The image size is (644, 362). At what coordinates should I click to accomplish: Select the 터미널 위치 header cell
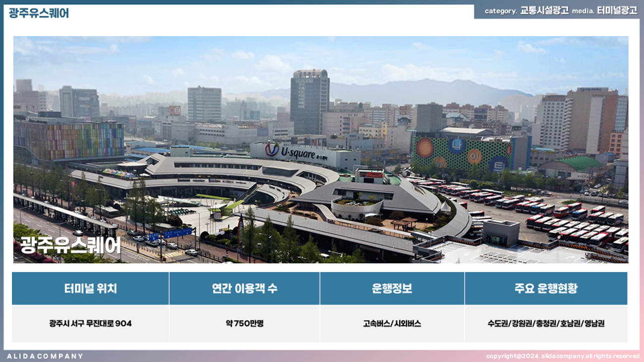point(91,289)
